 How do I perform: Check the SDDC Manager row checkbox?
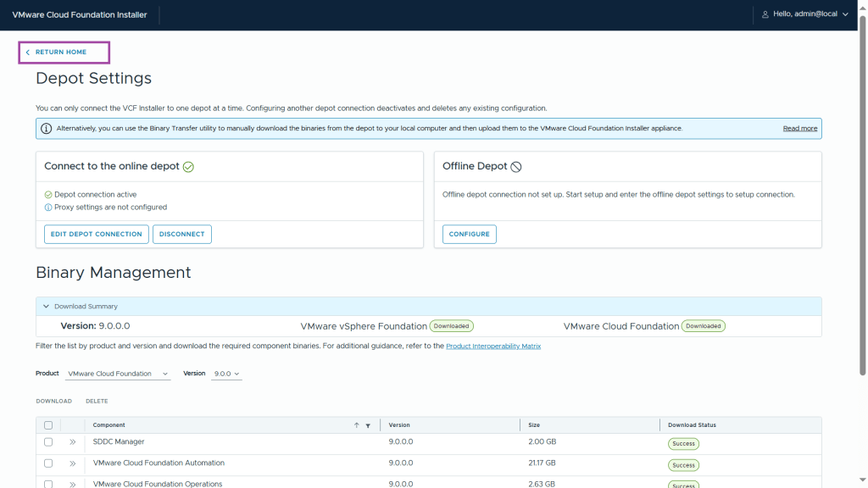[48, 442]
